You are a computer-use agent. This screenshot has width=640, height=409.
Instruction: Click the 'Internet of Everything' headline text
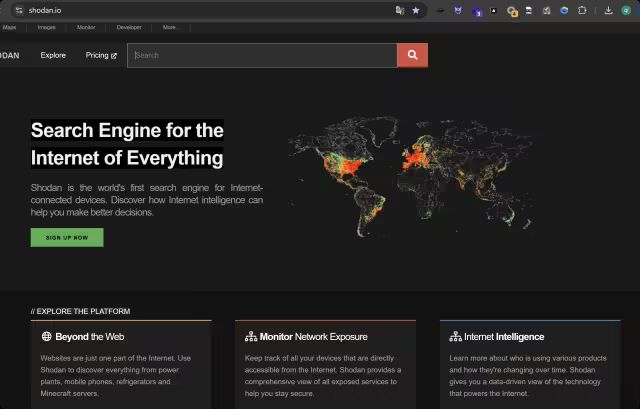point(127,158)
